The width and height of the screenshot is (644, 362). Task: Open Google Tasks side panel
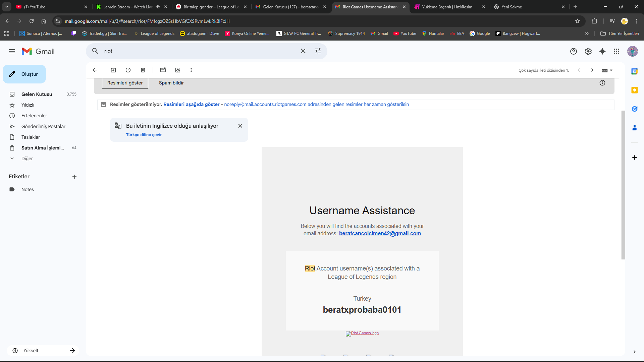635,109
